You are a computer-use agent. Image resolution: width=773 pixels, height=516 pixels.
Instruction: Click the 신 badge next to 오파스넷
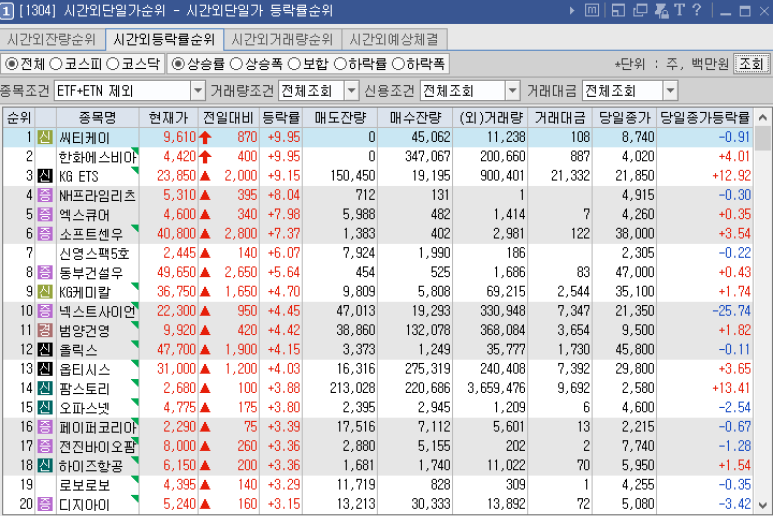click(45, 408)
